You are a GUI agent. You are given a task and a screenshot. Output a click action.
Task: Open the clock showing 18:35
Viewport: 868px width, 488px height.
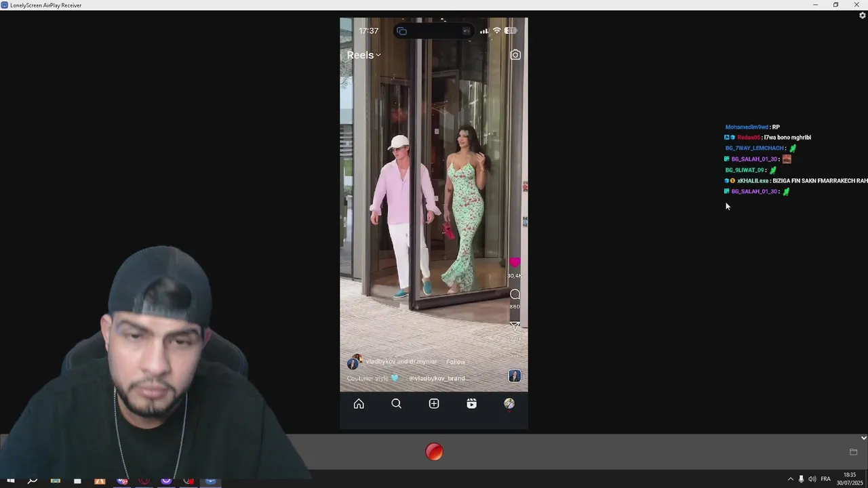(x=850, y=479)
